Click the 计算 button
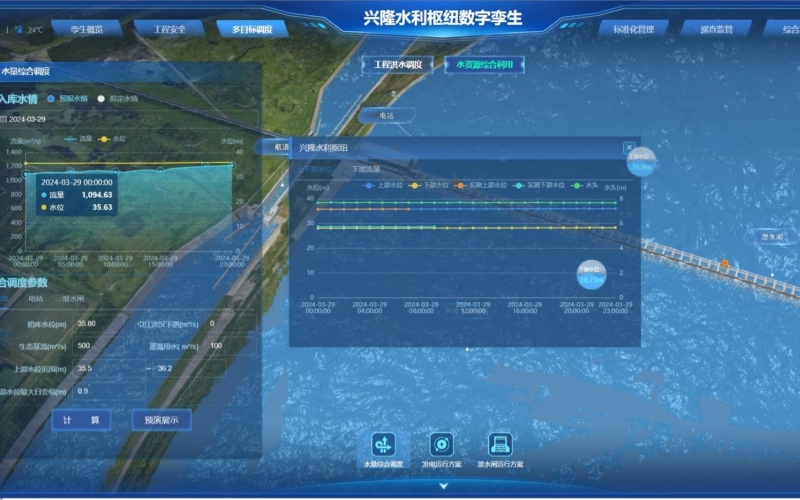Image resolution: width=800 pixels, height=500 pixels. tap(81, 420)
